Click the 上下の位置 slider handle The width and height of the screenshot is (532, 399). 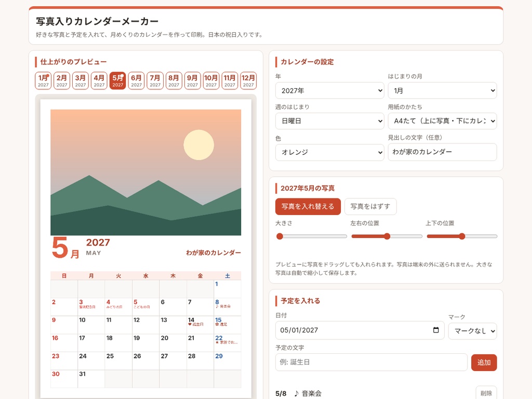462,236
